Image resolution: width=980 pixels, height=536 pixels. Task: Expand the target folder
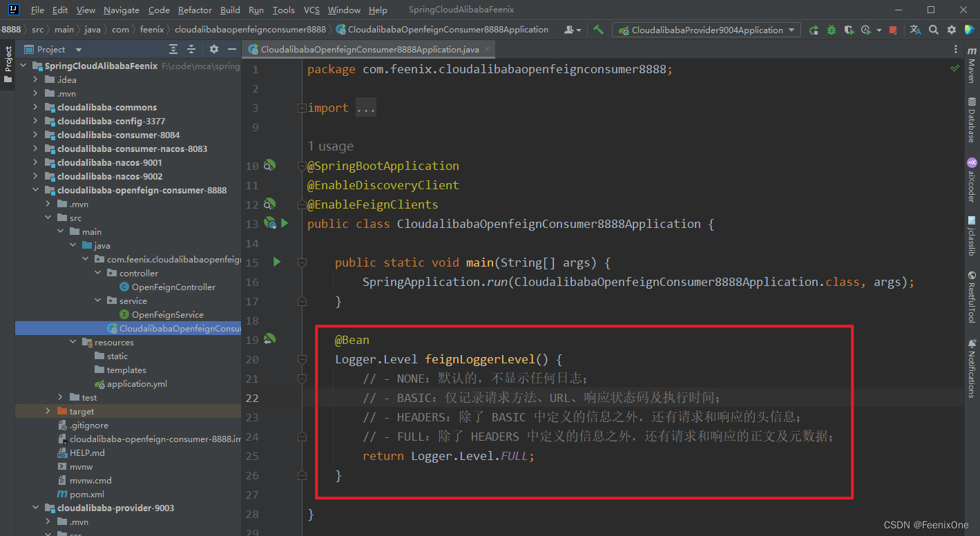click(x=48, y=411)
